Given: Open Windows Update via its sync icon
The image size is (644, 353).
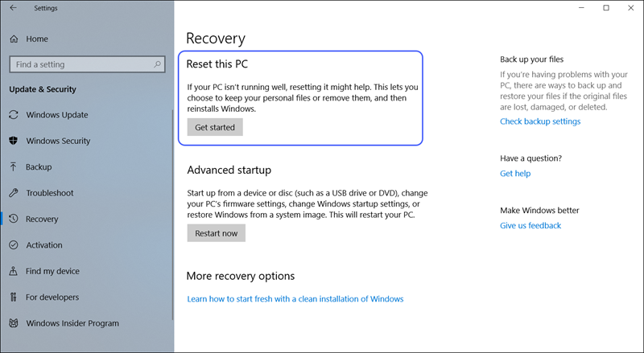Looking at the screenshot, I should click(14, 115).
